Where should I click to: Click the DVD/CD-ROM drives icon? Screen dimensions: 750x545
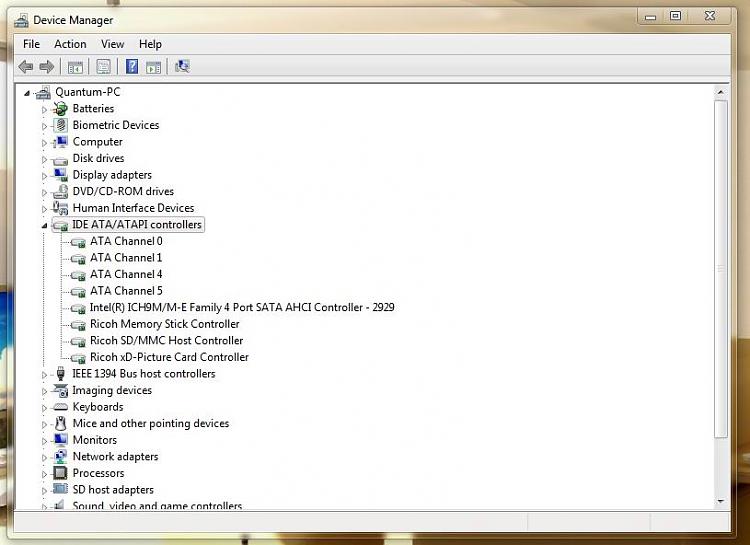tap(60, 191)
